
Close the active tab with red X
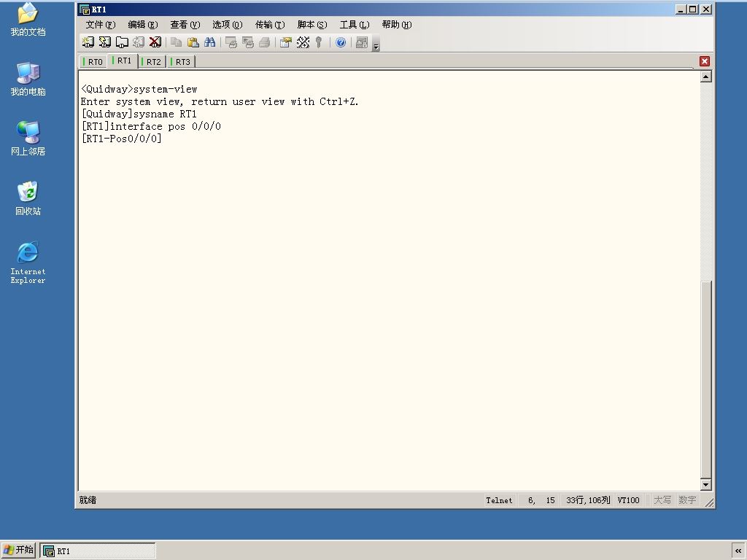tap(705, 61)
